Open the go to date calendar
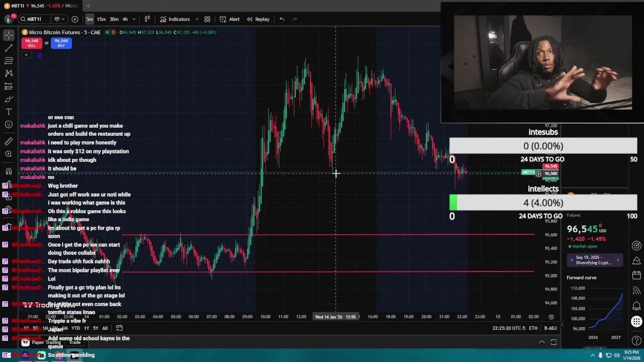Image resolution: width=644 pixels, height=362 pixels. (x=119, y=328)
